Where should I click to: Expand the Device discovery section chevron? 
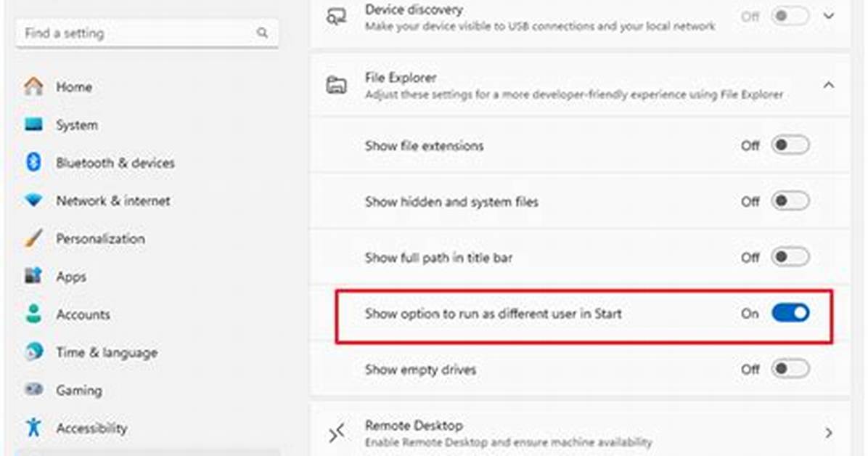pos(829,16)
